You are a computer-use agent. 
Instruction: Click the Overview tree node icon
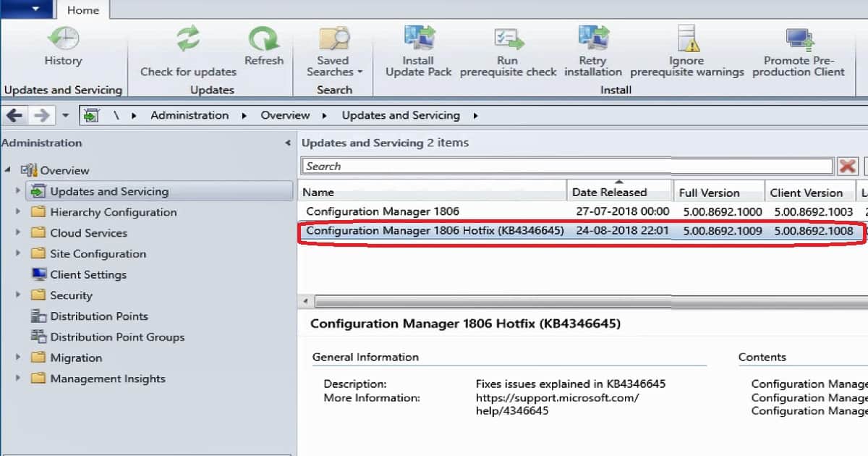pos(29,170)
